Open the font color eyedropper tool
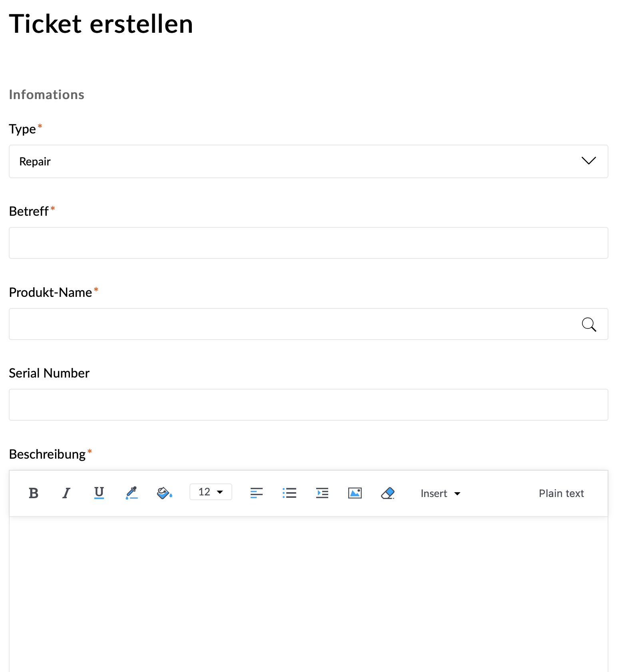 tap(132, 493)
